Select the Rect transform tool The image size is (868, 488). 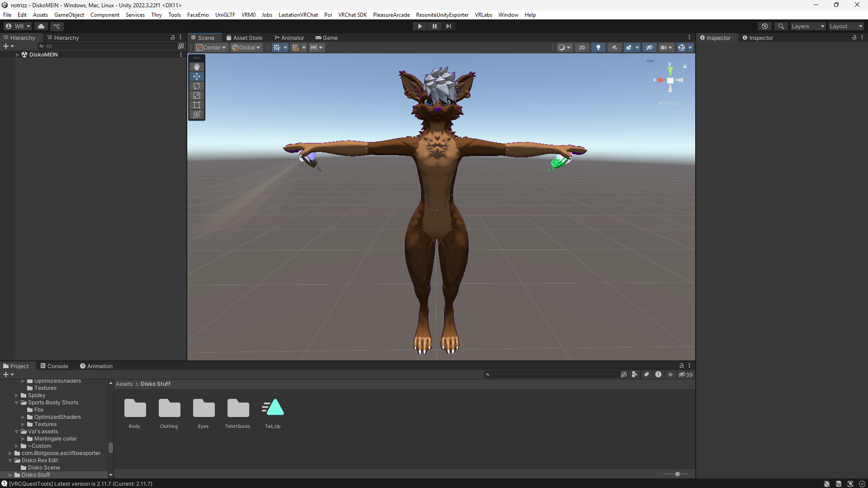197,105
